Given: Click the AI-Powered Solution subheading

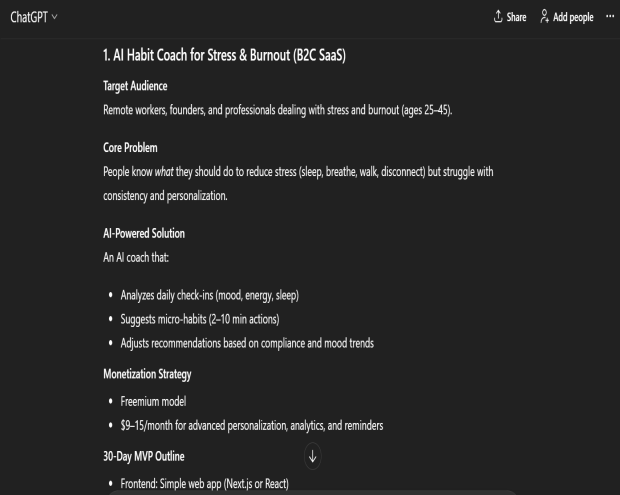Looking at the screenshot, I should (x=144, y=233).
